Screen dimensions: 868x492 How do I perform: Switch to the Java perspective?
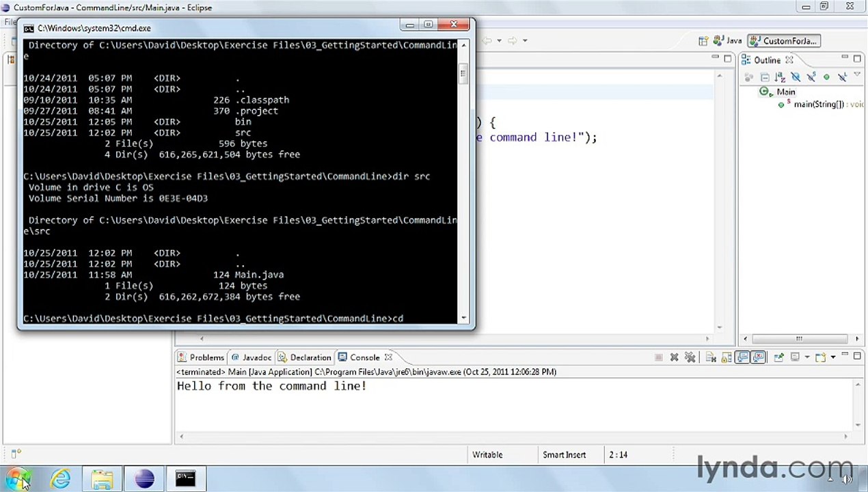pyautogui.click(x=727, y=41)
